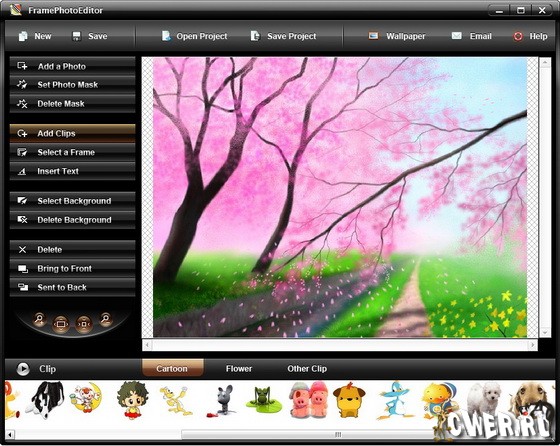Click Save Project in the toolbar

tap(284, 36)
